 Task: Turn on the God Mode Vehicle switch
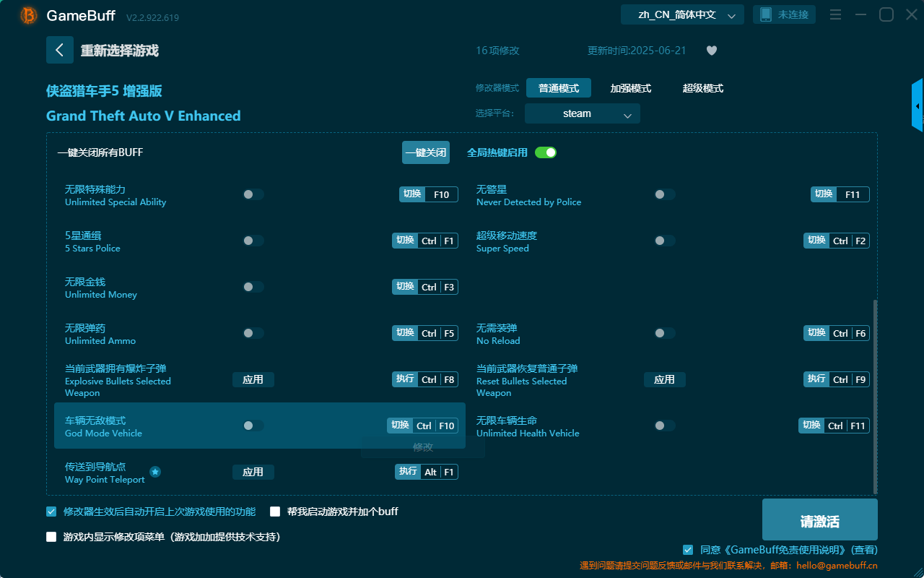tap(253, 426)
